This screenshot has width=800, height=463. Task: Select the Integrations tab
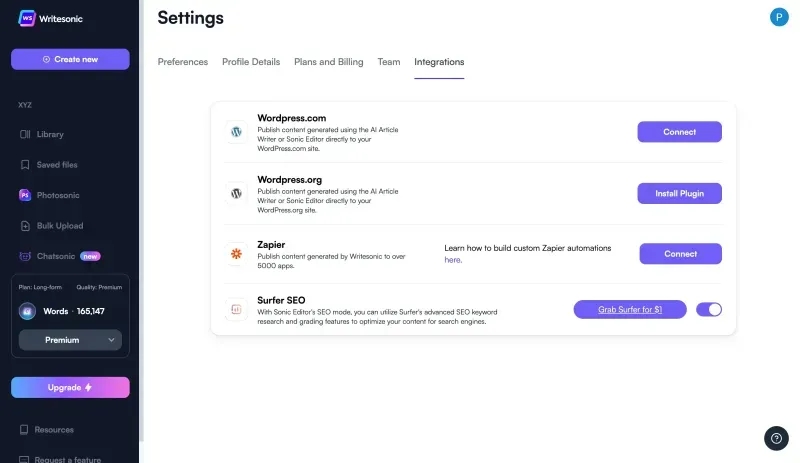click(439, 62)
